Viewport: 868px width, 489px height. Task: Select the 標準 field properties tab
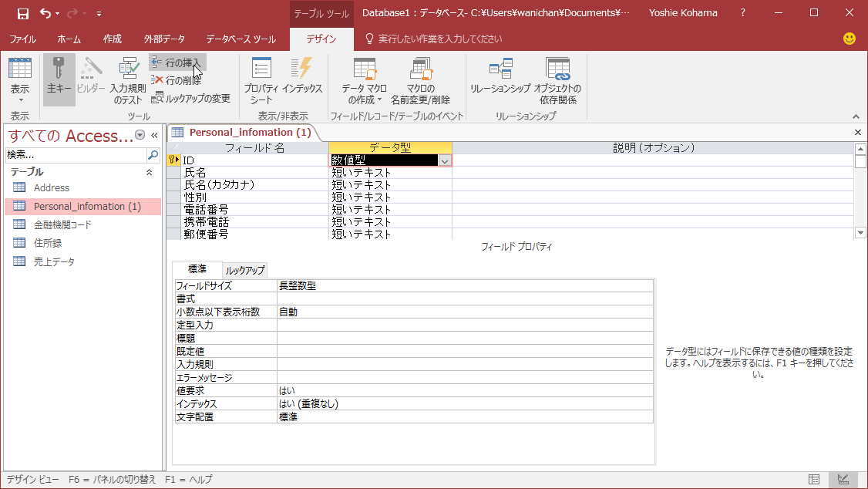pos(197,269)
